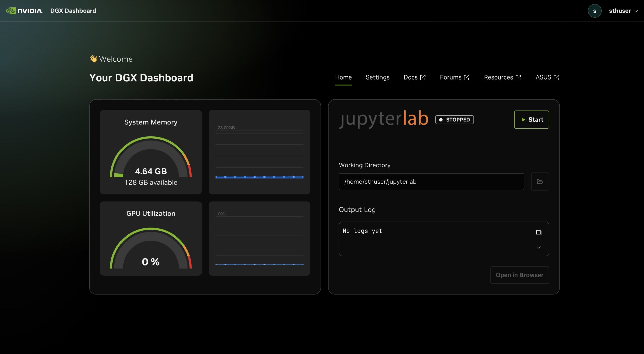Select the Home tab
Image resolution: width=644 pixels, height=354 pixels.
pyautogui.click(x=343, y=77)
